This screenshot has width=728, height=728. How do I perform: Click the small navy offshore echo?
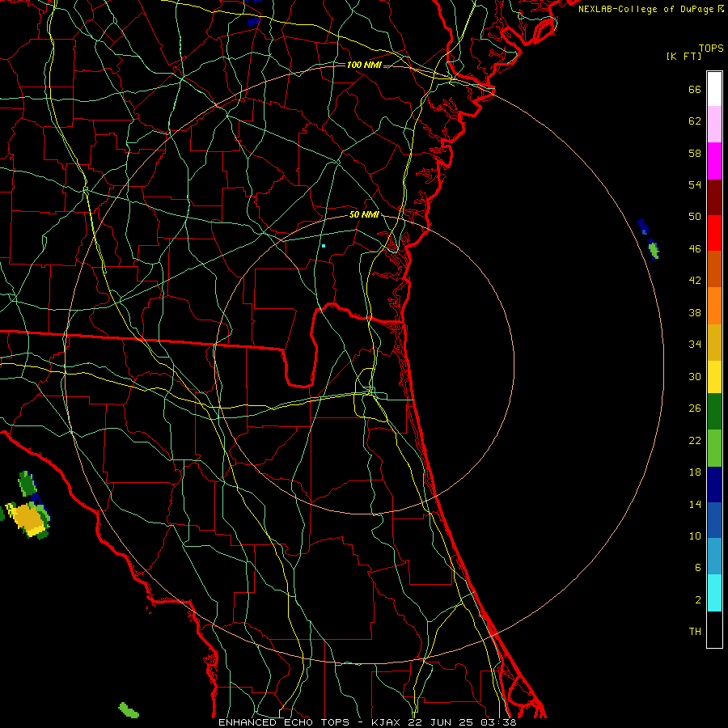[642, 226]
